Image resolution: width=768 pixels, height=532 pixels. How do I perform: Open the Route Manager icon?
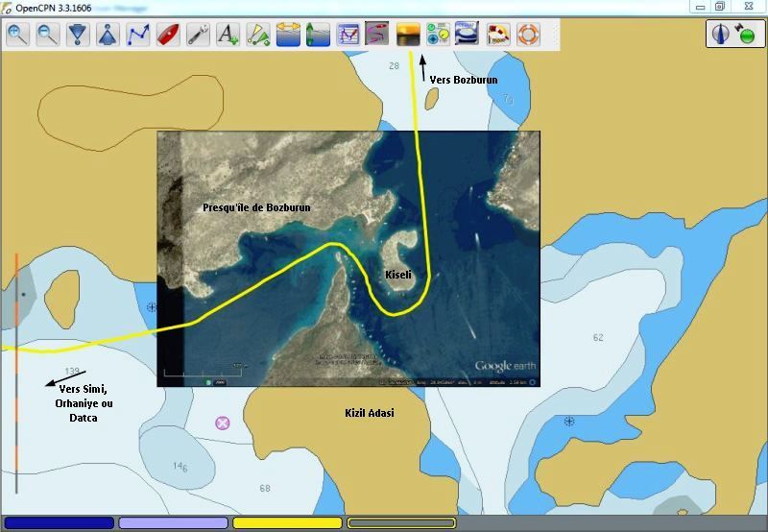point(348,35)
